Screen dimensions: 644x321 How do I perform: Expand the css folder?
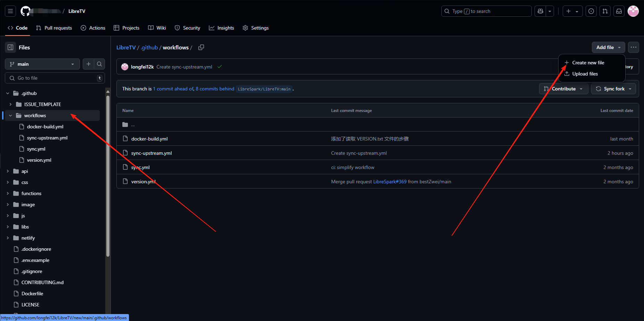point(8,182)
